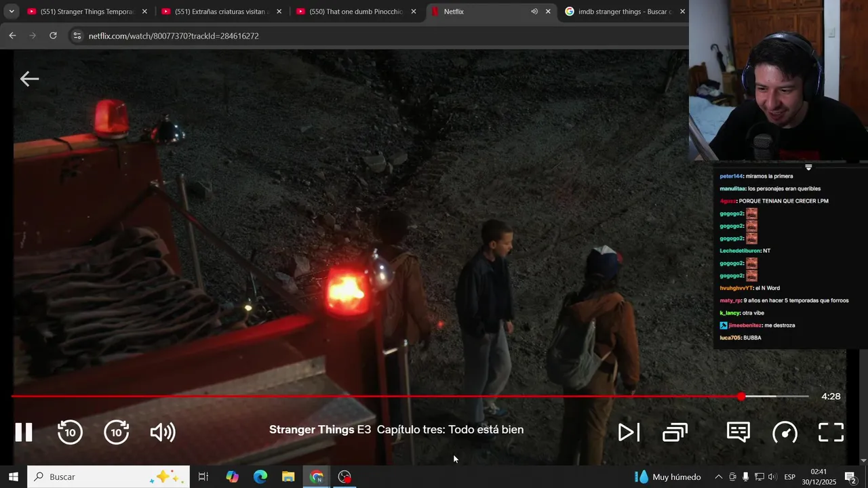Skip forward 10 seconds

[x=117, y=432]
